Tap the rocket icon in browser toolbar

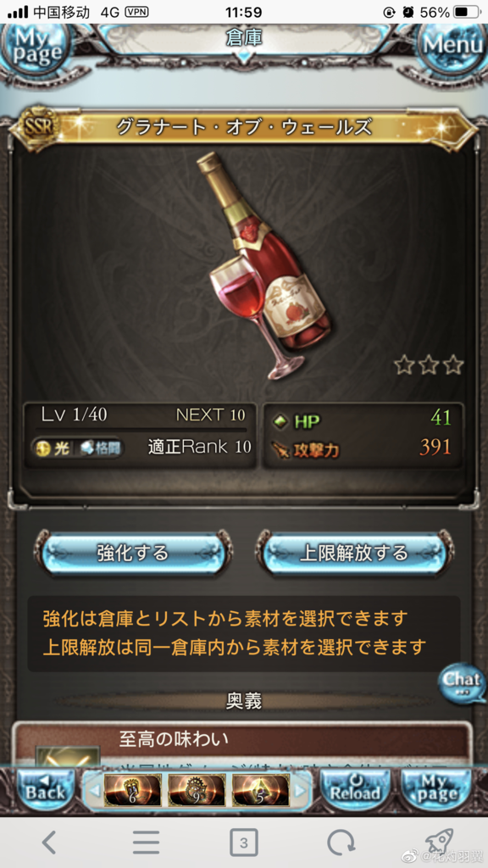(x=438, y=840)
